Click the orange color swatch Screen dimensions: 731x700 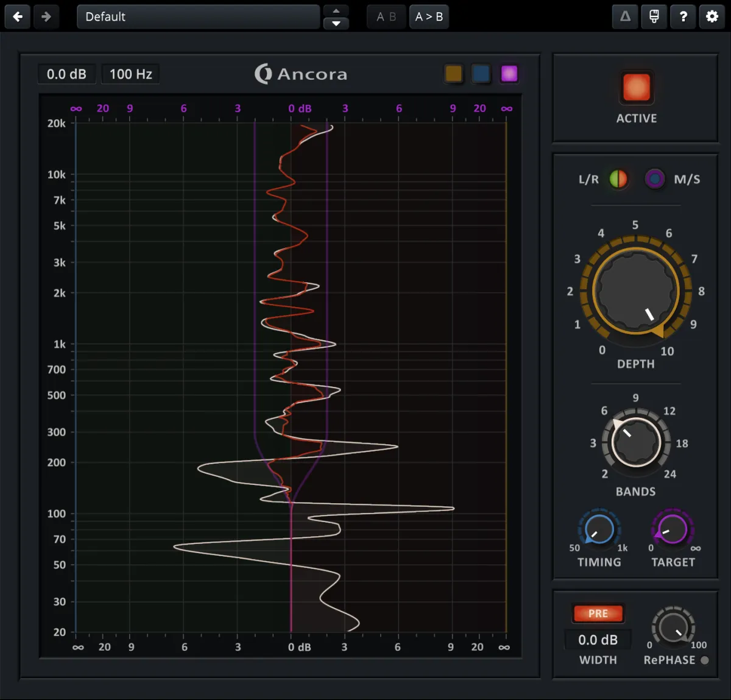pyautogui.click(x=453, y=74)
